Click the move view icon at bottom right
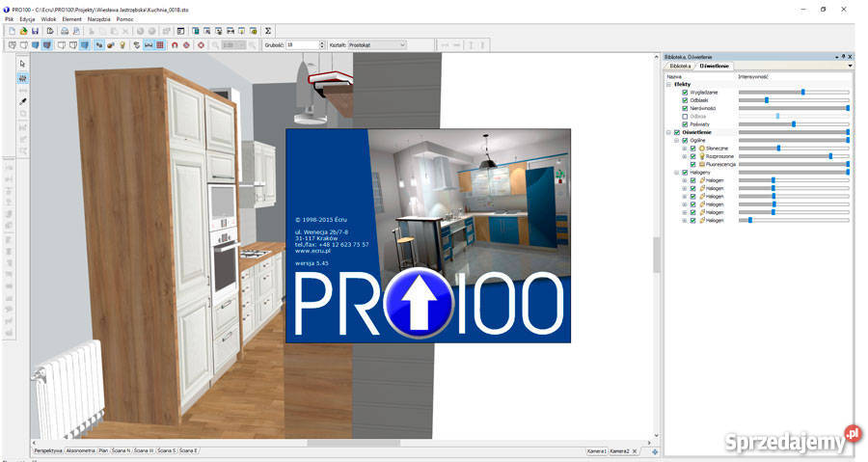 (x=655, y=451)
